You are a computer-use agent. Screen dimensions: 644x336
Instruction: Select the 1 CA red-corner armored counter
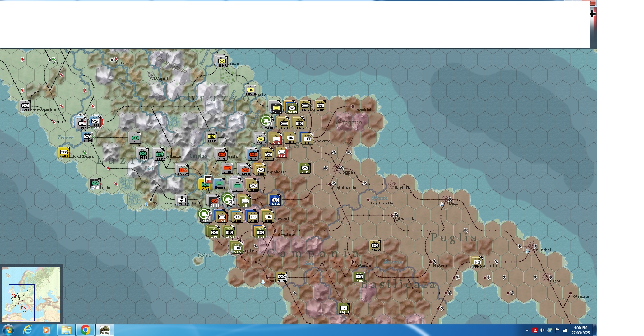(x=282, y=152)
